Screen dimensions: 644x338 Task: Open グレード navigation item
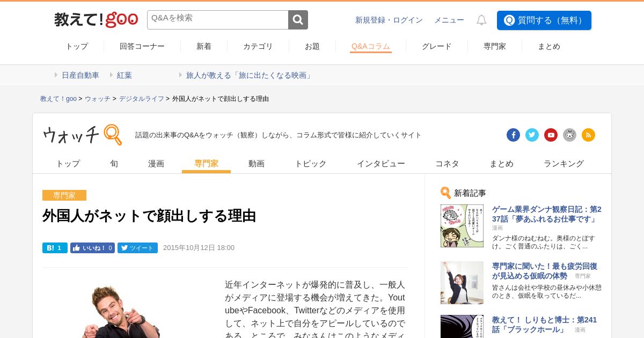click(x=437, y=47)
